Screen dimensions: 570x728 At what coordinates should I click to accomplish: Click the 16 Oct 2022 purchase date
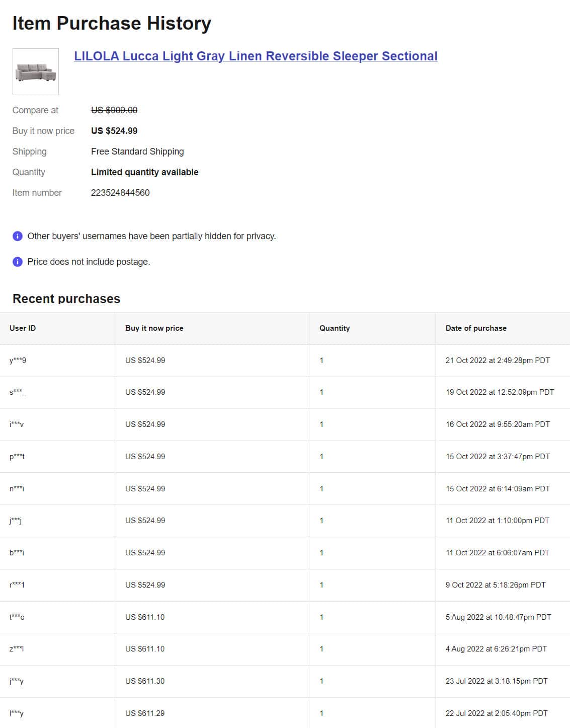[x=498, y=424]
